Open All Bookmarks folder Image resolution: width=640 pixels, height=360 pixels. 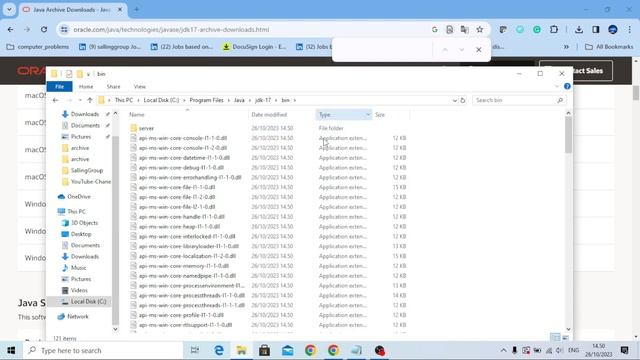609,47
